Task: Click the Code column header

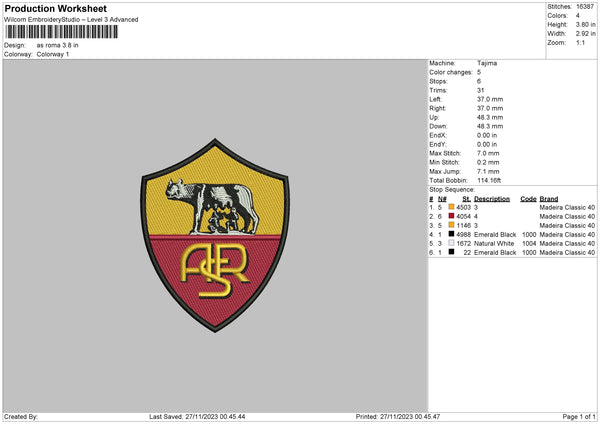Action: click(528, 199)
